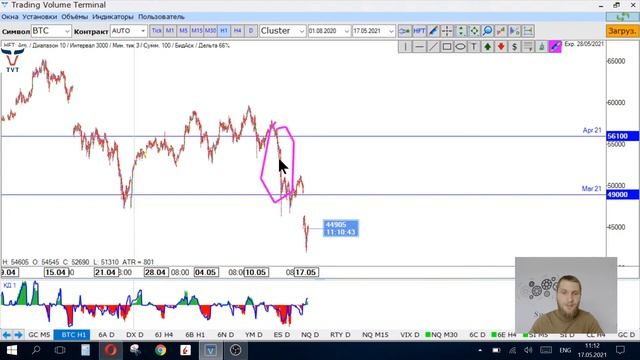Click the 44905 current price tag

click(x=341, y=228)
